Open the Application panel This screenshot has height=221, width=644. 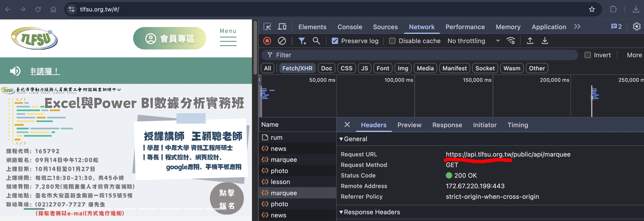[549, 27]
